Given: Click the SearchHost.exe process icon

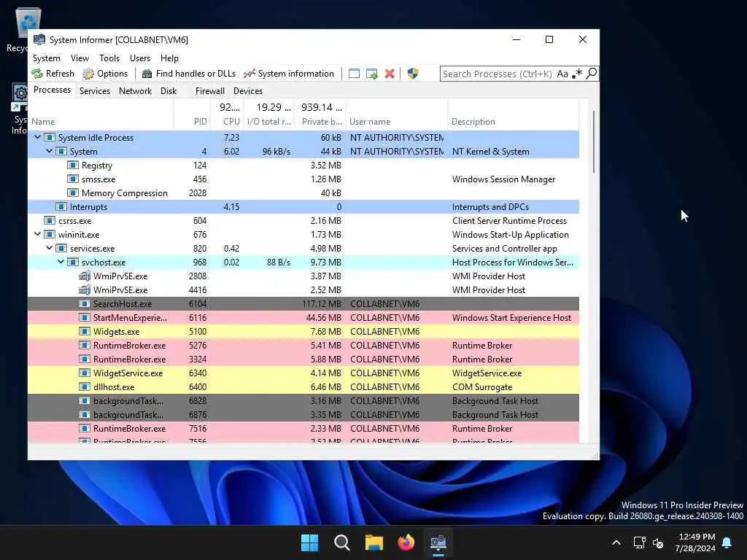Looking at the screenshot, I should 85,304.
